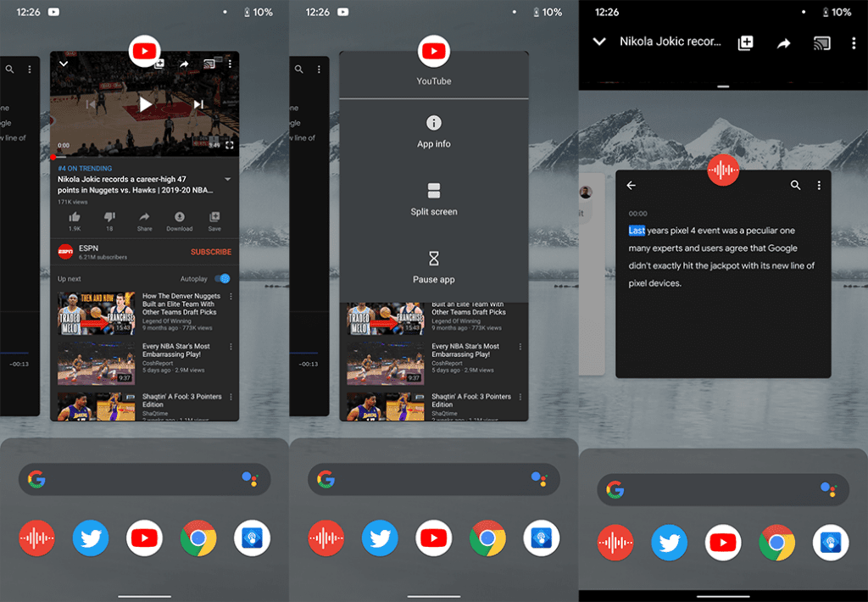Open the overflow menu in the Recorder card
This screenshot has height=602, width=868.
point(819,185)
